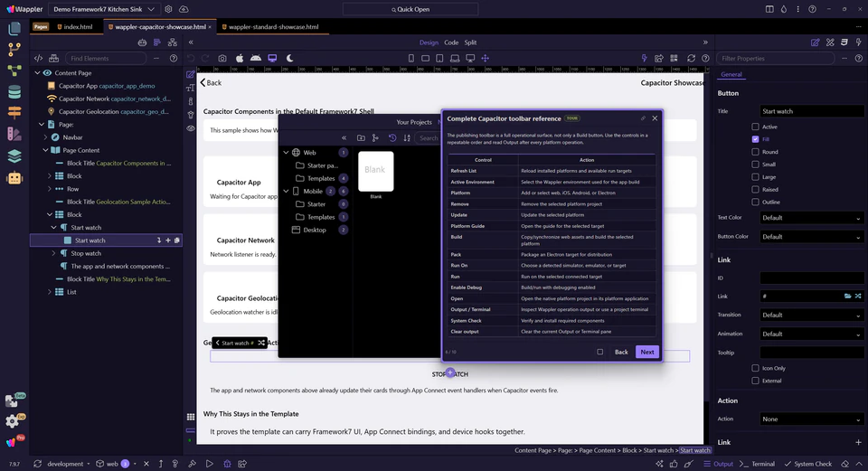
Task: Refresh the design view
Action: (x=691, y=58)
